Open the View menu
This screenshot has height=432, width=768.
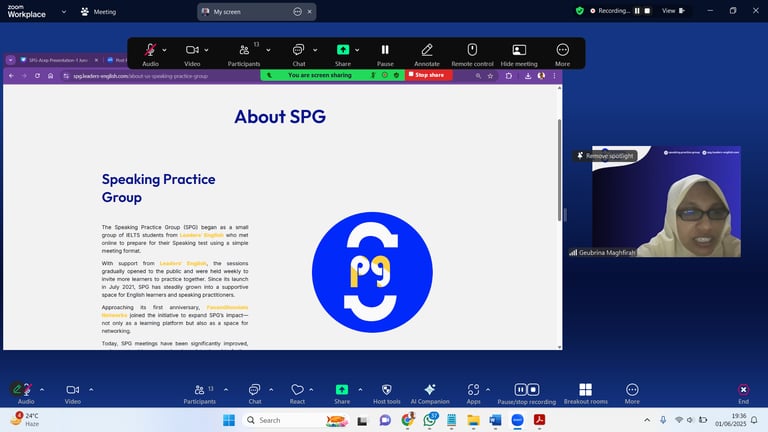[673, 11]
